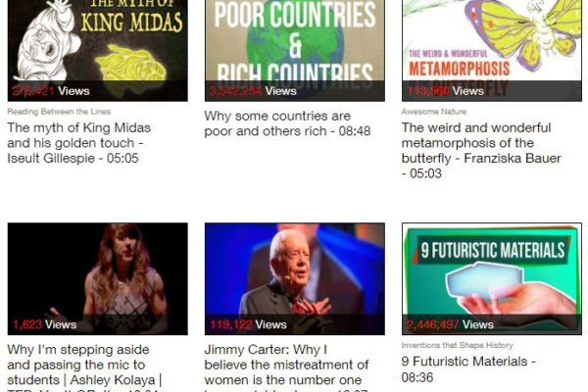Open 'Inventions that Shape History' series label
The width and height of the screenshot is (588, 392).
point(457,345)
